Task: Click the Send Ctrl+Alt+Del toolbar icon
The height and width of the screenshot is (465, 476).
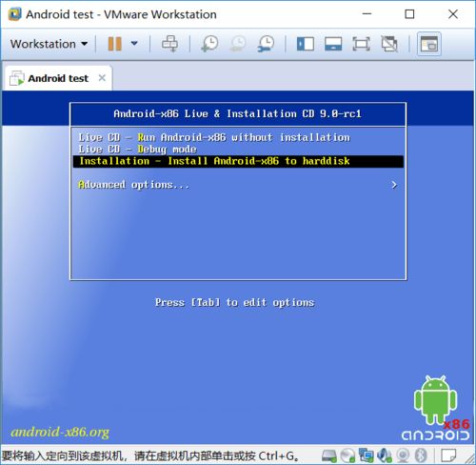Action: 169,44
